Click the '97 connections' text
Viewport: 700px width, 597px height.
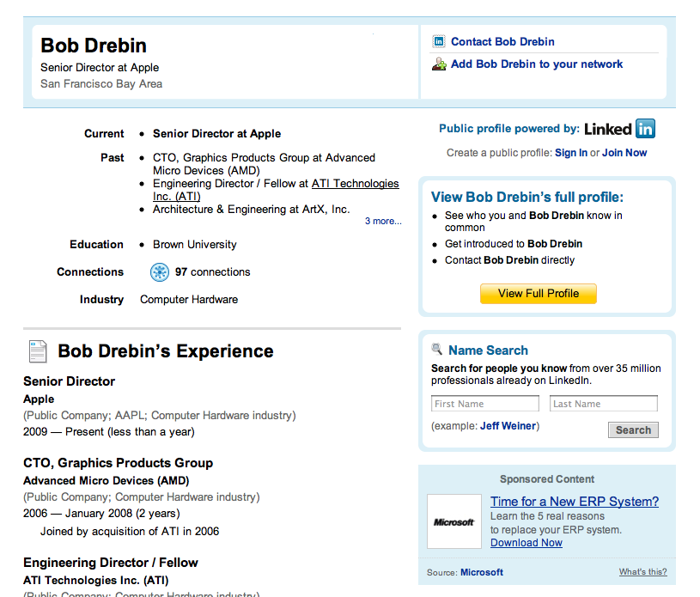(212, 272)
